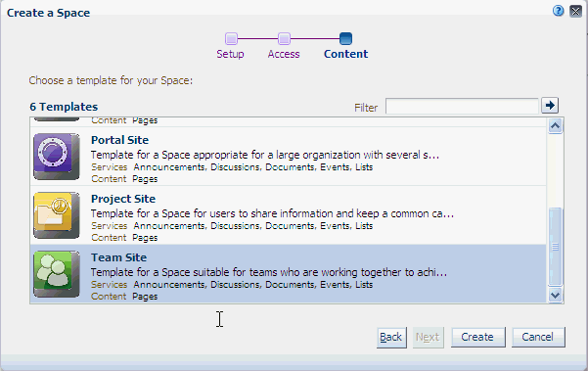Click the Project Site folder icon
The image size is (588, 371).
coord(56,215)
